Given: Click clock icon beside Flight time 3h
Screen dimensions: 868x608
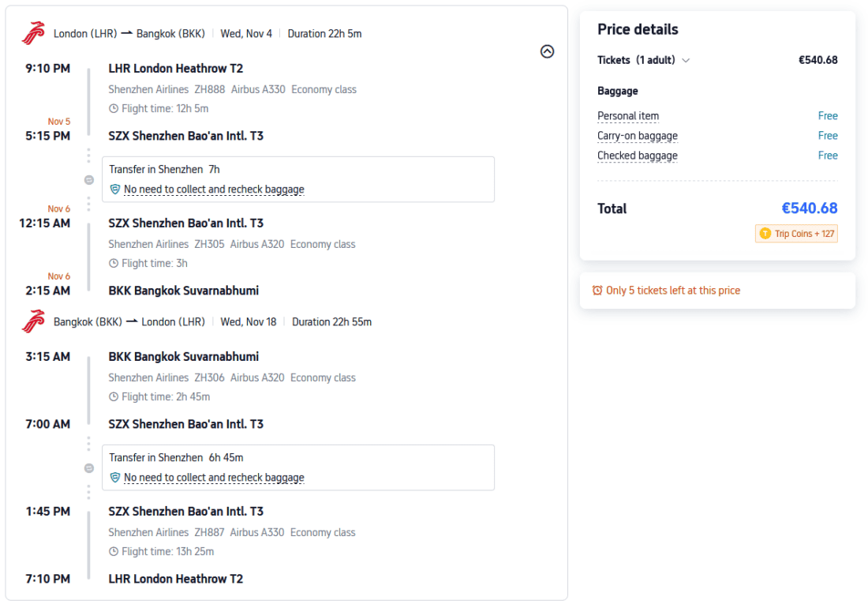Looking at the screenshot, I should [114, 264].
